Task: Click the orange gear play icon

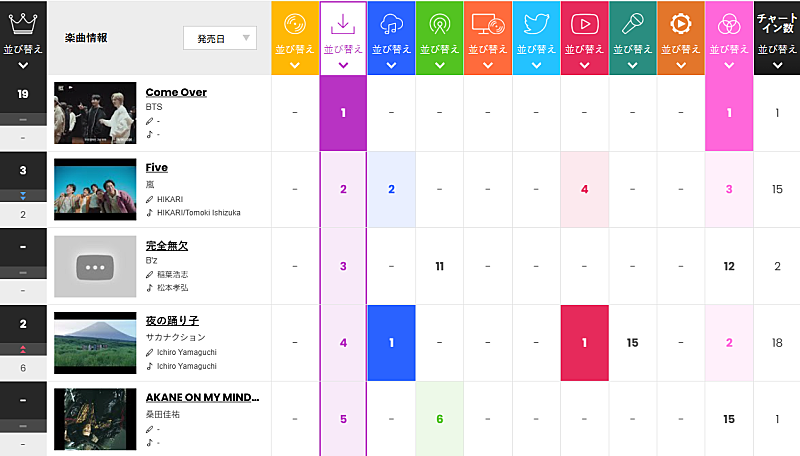Action: coord(681,24)
